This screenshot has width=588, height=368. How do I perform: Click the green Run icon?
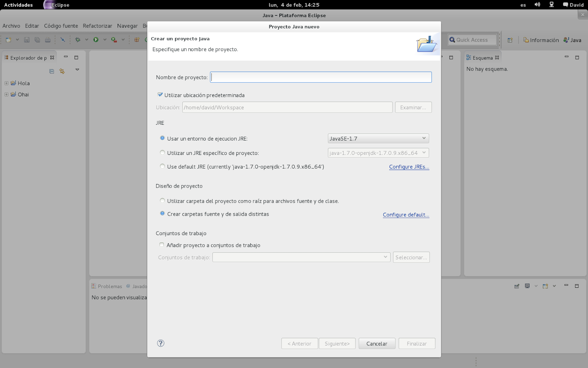(96, 39)
